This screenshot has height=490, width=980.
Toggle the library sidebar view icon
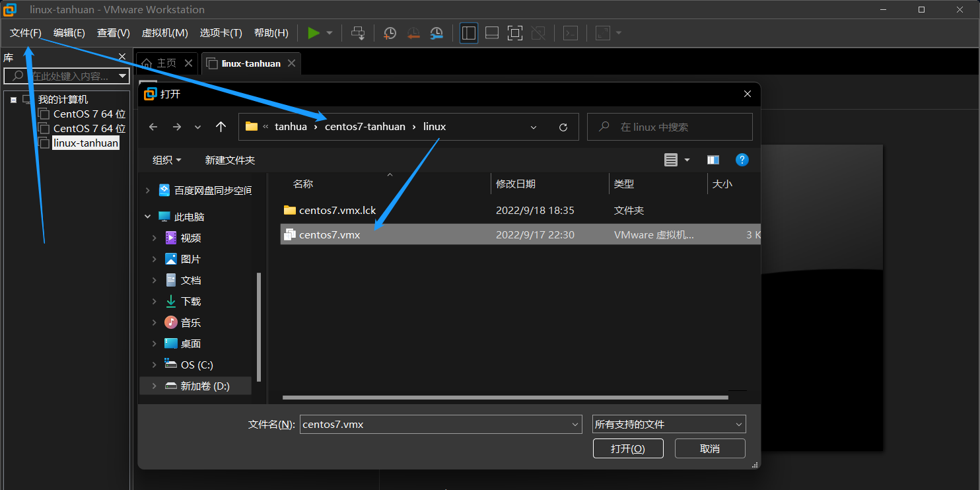click(x=469, y=33)
